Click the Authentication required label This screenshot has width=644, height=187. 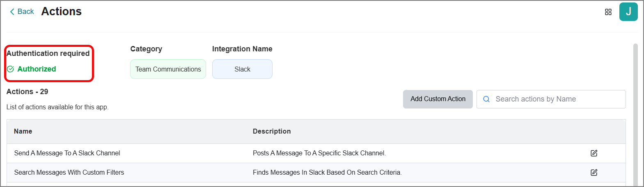point(48,53)
